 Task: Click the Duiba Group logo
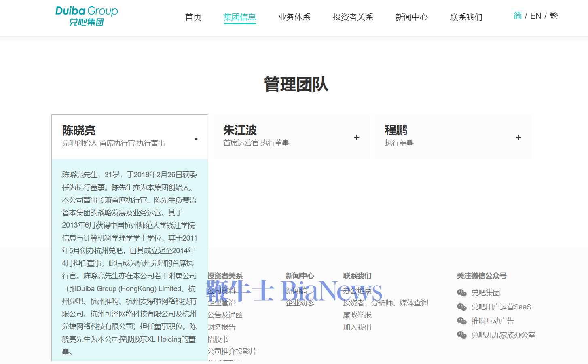(87, 16)
